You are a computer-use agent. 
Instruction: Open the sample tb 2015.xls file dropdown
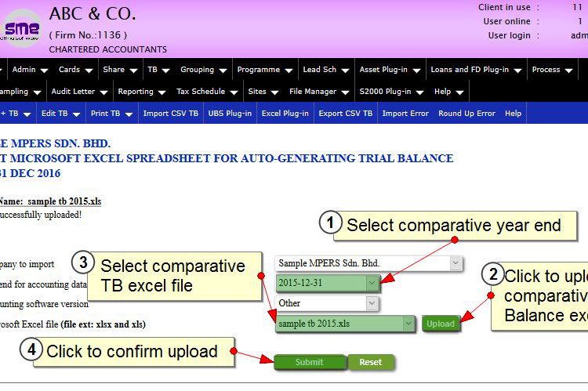click(346, 324)
